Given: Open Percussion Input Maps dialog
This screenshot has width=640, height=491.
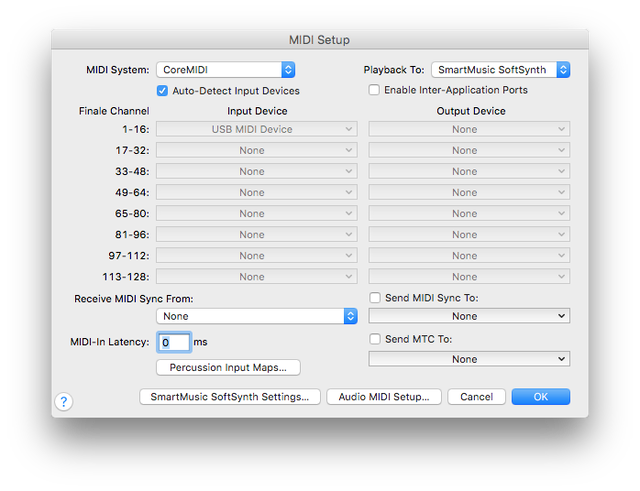Looking at the screenshot, I should (x=228, y=367).
